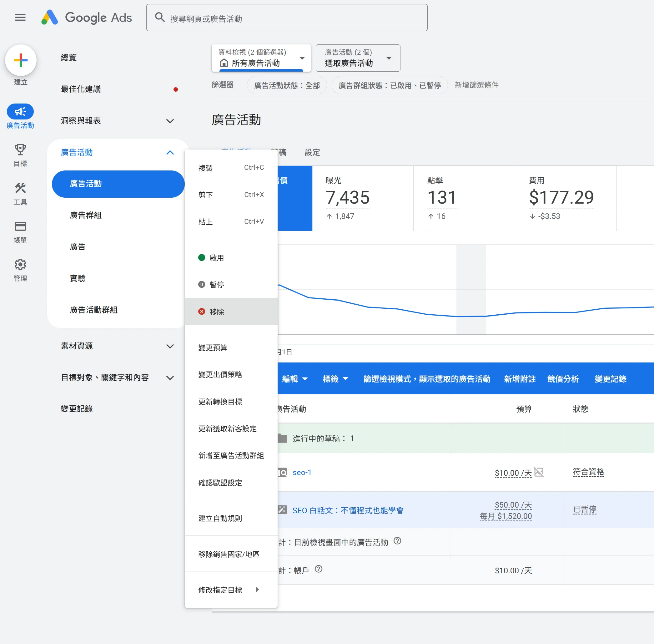This screenshot has height=644, width=654.
Task: Expand 修改指定目標 submenu arrow
Action: point(258,590)
